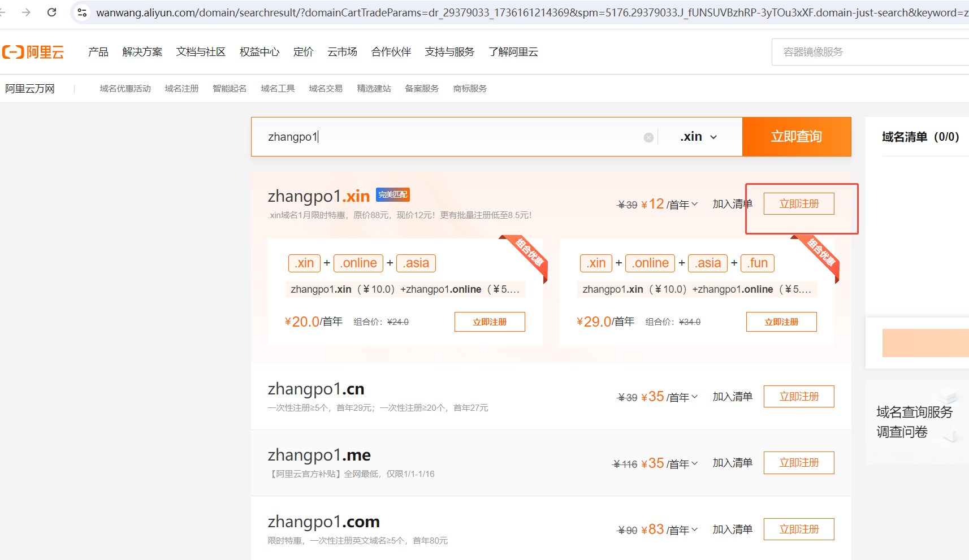Click the 容器镜像服务 site search box

pyautogui.click(x=871, y=52)
